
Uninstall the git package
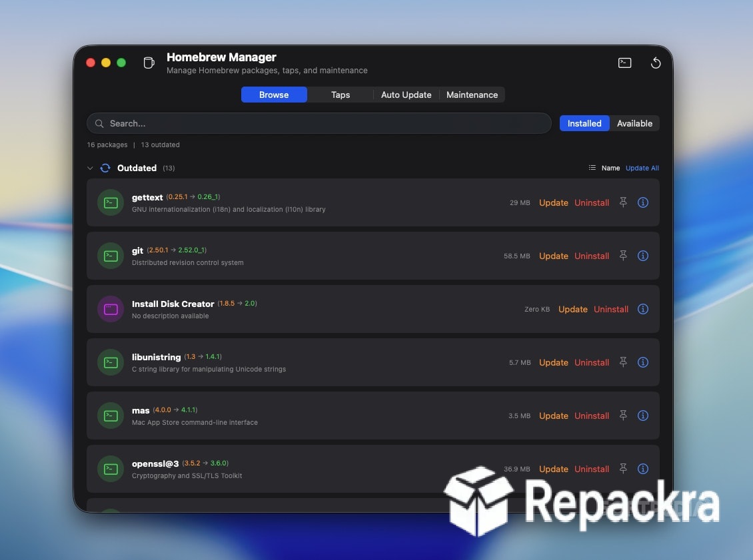click(592, 256)
